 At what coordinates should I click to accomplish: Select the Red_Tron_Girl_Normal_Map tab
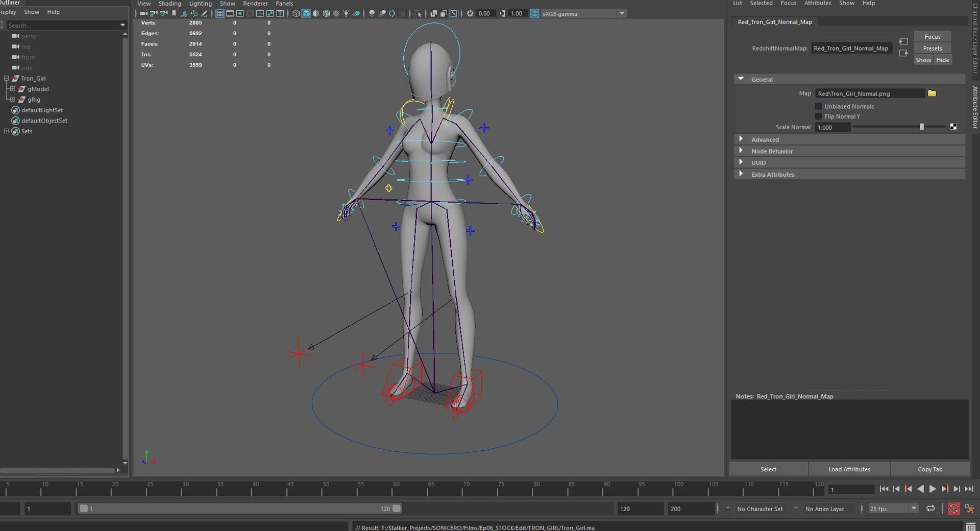pos(775,22)
